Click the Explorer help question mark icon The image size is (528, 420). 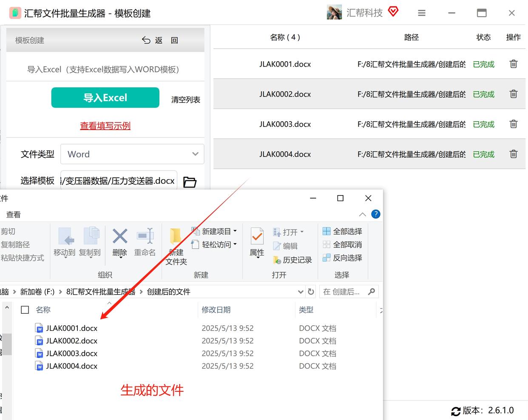click(x=376, y=214)
